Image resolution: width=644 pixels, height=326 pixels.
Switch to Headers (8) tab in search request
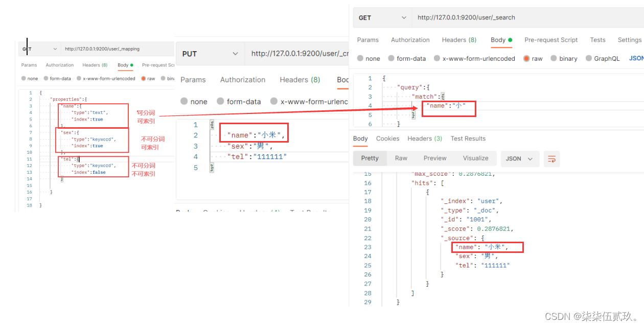click(459, 40)
